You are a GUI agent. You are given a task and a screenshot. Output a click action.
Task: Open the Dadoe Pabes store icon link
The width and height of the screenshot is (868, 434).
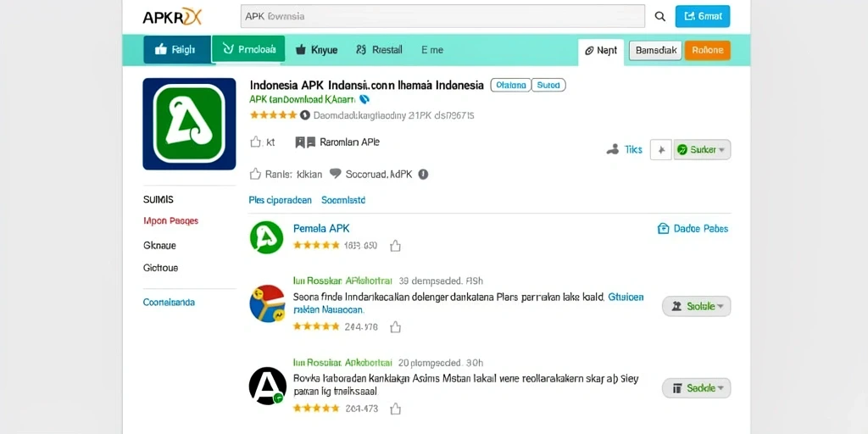pyautogui.click(x=663, y=229)
